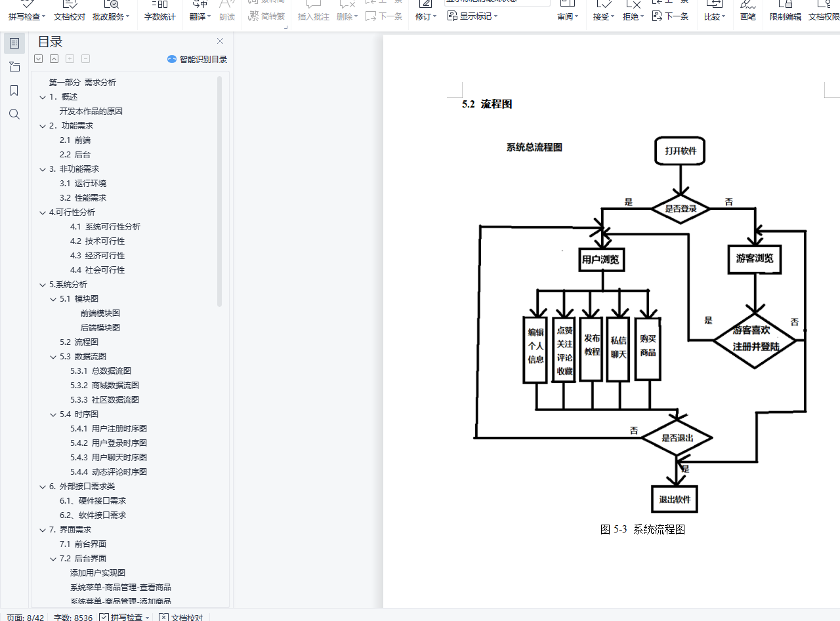Select 5.4.3 用户聊天时序图 in the outline

[109, 458]
